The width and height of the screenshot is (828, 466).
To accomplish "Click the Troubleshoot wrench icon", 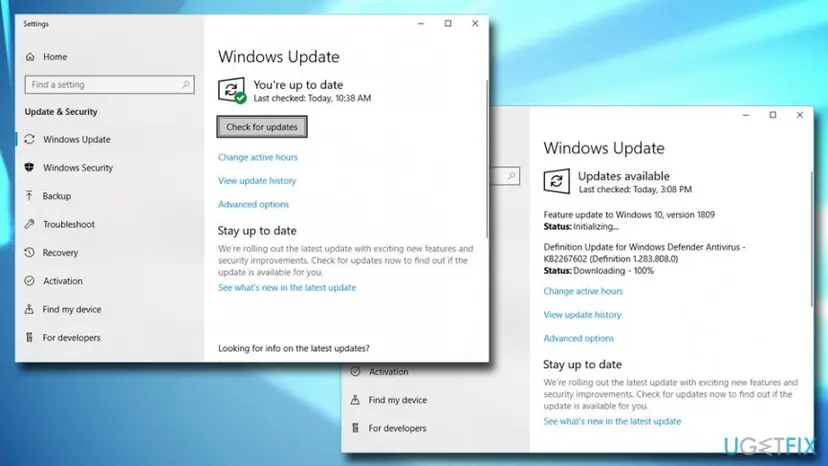I will click(x=30, y=224).
